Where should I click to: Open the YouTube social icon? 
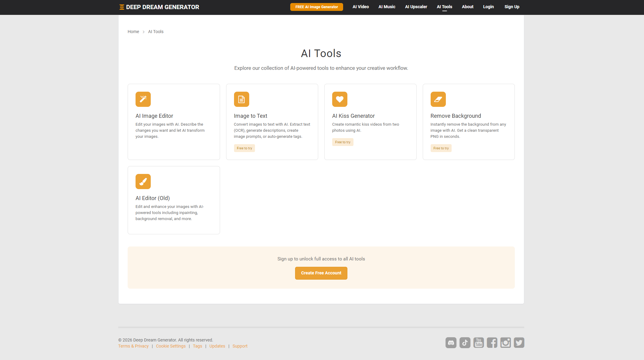coord(478,343)
